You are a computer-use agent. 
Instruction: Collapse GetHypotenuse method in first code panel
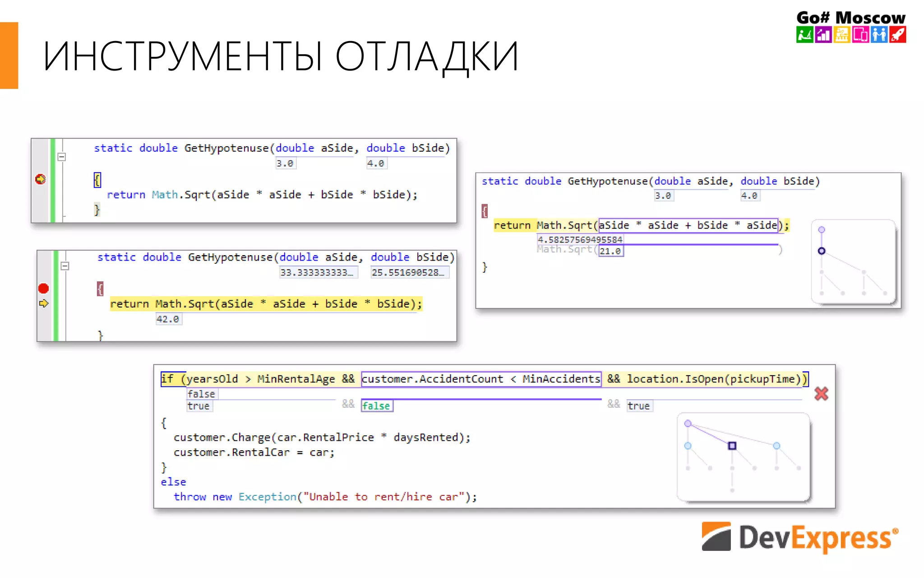tap(62, 157)
